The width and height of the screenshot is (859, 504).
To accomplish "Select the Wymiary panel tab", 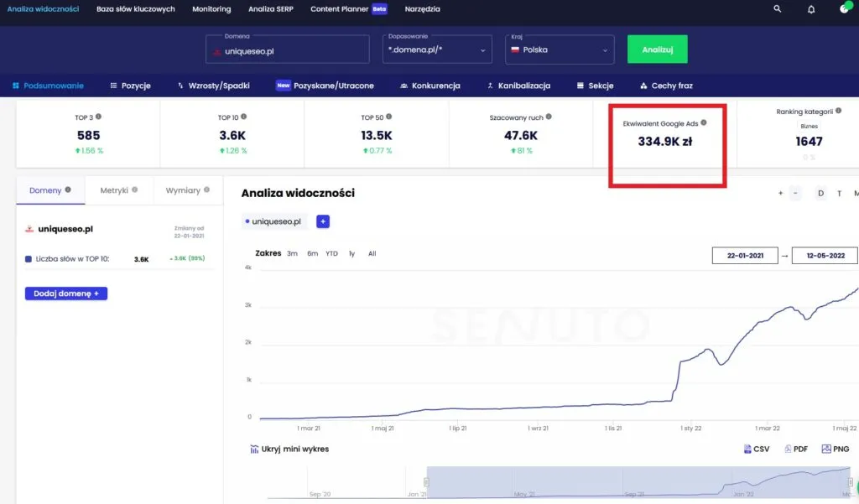I will 188,190.
